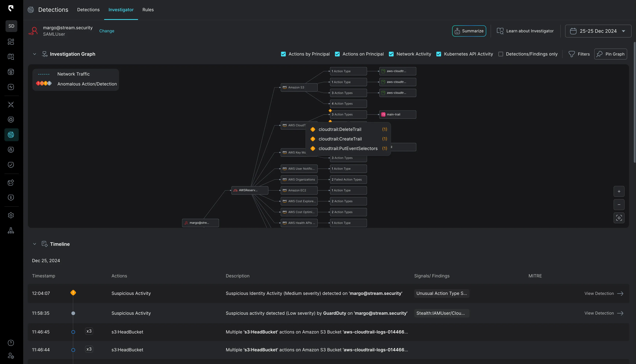Open the bug threat sidebar icon

click(11, 119)
